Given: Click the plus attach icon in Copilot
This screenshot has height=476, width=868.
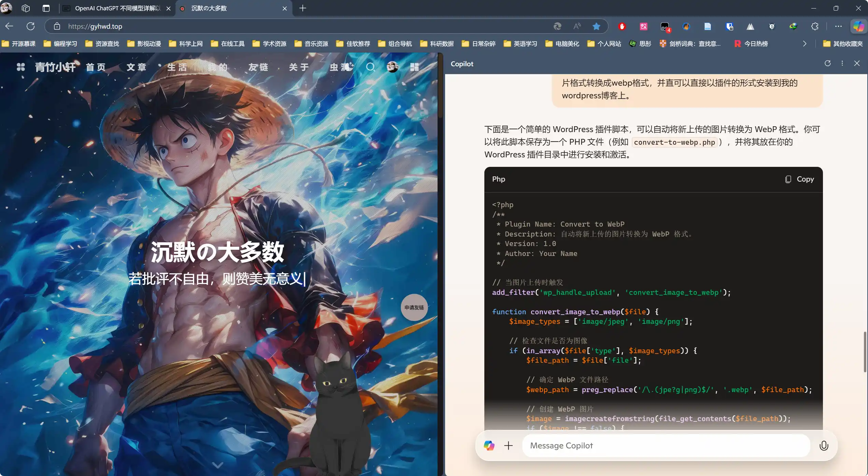Looking at the screenshot, I should tap(508, 445).
